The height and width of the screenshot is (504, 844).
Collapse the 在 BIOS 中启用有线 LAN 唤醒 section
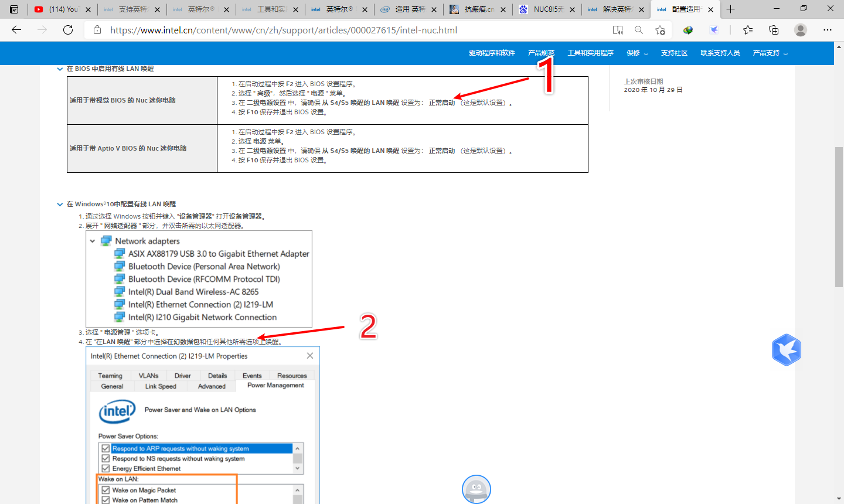pyautogui.click(x=60, y=69)
